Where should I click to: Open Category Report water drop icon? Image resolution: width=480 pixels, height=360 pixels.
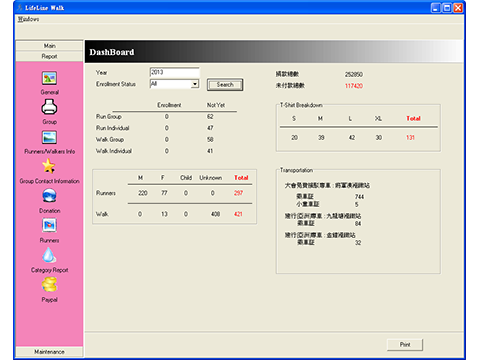pos(49,255)
